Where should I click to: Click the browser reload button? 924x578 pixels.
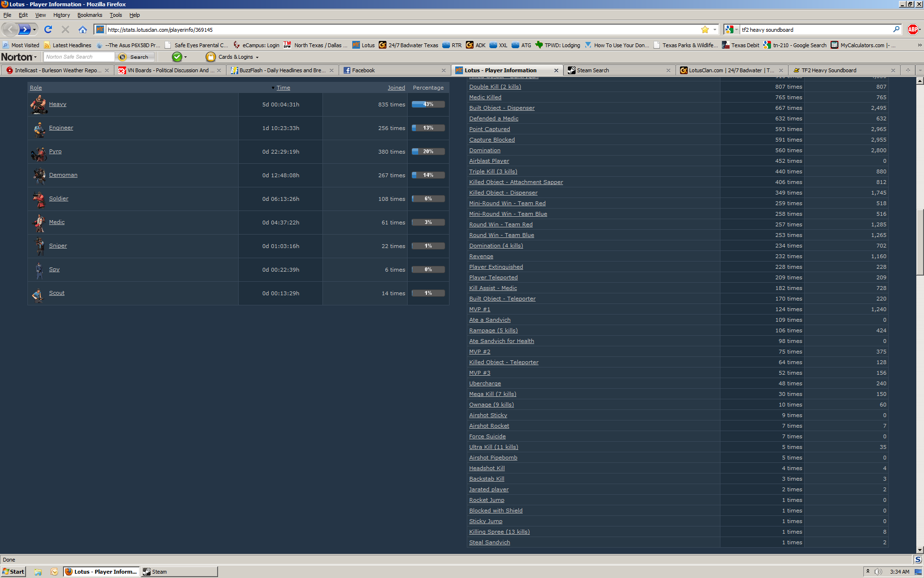pyautogui.click(x=48, y=29)
